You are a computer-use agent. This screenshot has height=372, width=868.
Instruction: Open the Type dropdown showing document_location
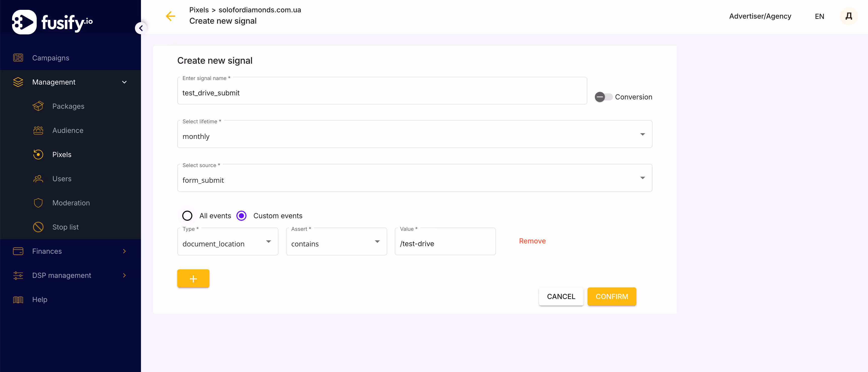click(x=228, y=242)
